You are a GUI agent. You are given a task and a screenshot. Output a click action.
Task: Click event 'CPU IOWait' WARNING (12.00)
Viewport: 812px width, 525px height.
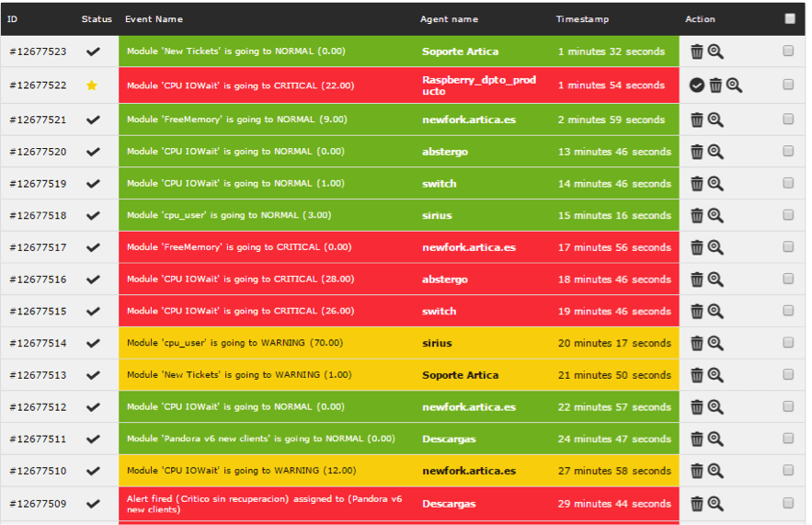click(242, 471)
